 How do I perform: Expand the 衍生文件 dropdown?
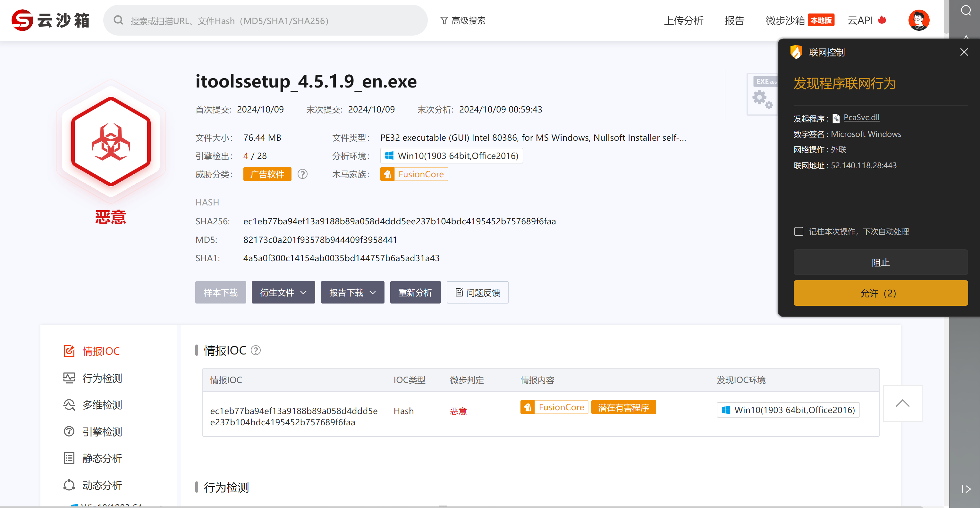[283, 292]
